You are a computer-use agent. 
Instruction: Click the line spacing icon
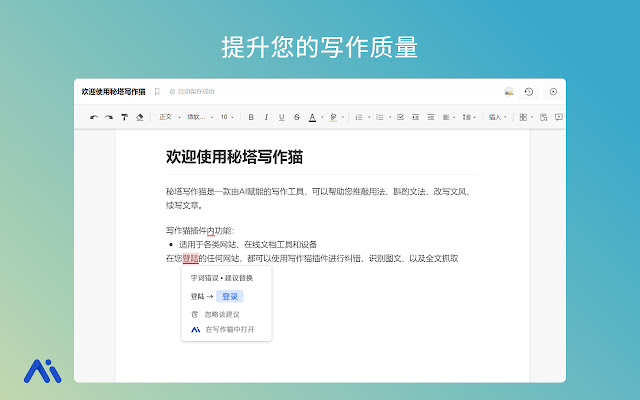pyautogui.click(x=467, y=118)
